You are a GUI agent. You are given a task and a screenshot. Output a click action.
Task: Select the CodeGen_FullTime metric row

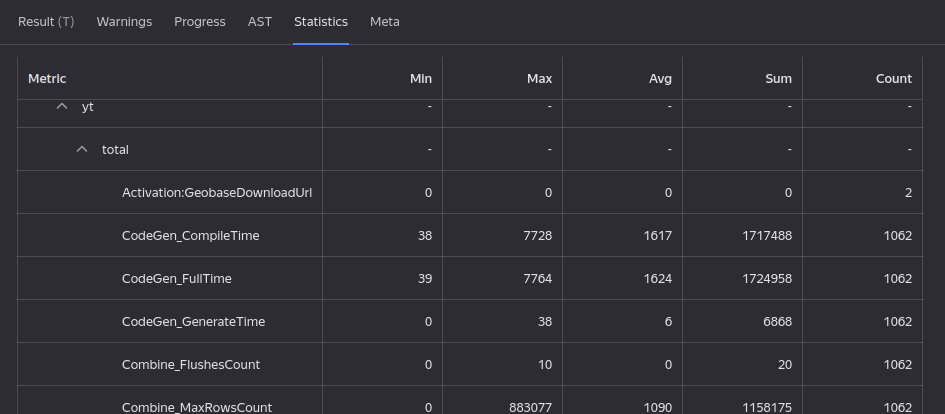(x=176, y=279)
